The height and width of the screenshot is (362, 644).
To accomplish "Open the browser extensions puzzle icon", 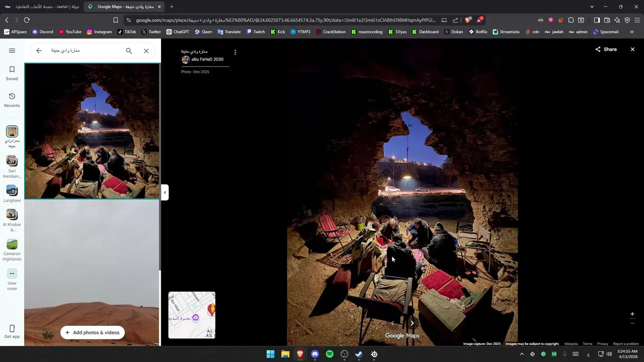I will point(571,20).
